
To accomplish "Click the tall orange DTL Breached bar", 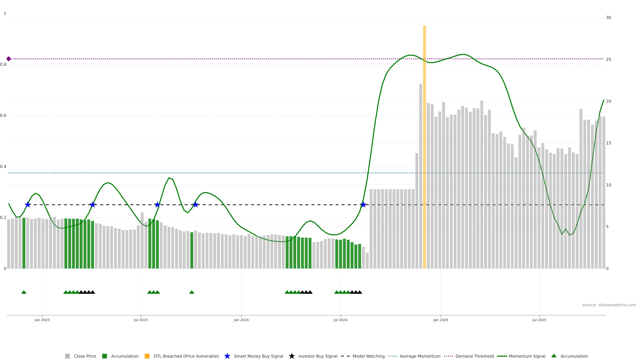I will [x=424, y=150].
